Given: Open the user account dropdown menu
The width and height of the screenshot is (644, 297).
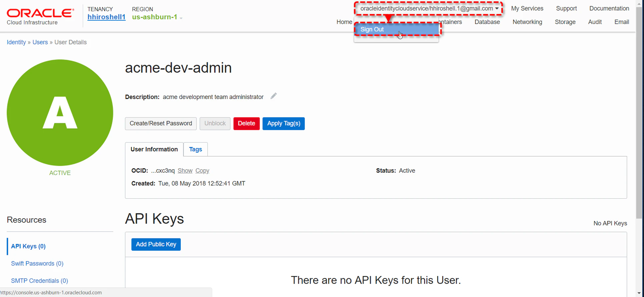Looking at the screenshot, I should pos(429,9).
